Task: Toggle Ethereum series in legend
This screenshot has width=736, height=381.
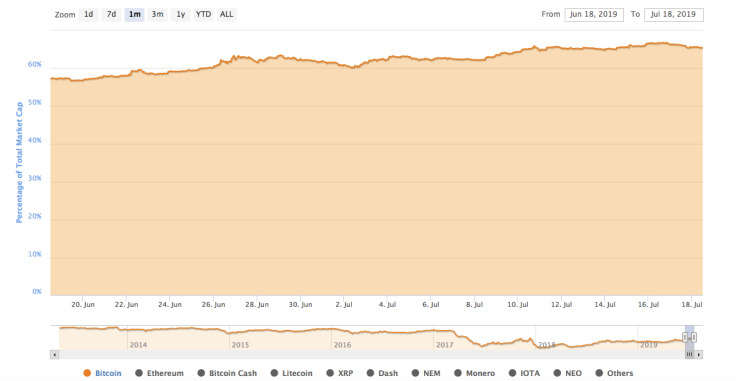Action: tap(159, 373)
